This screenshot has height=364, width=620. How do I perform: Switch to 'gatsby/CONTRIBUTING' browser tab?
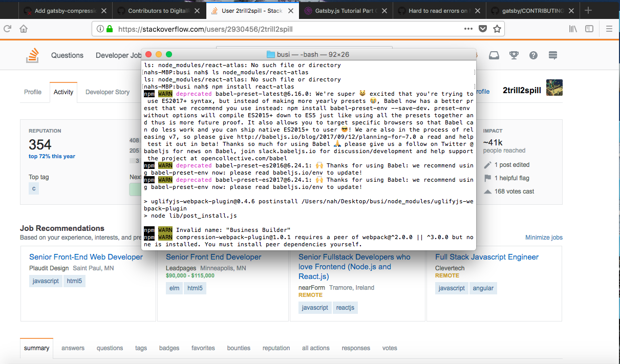(x=532, y=11)
